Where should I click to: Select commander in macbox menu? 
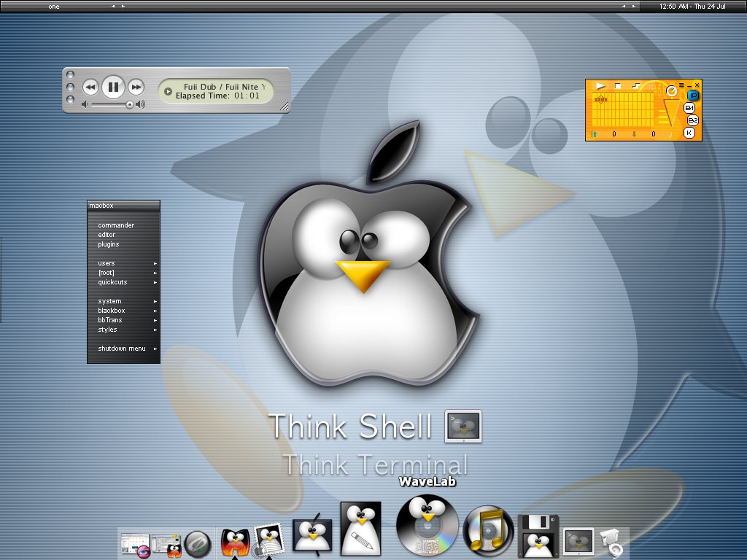(116, 225)
